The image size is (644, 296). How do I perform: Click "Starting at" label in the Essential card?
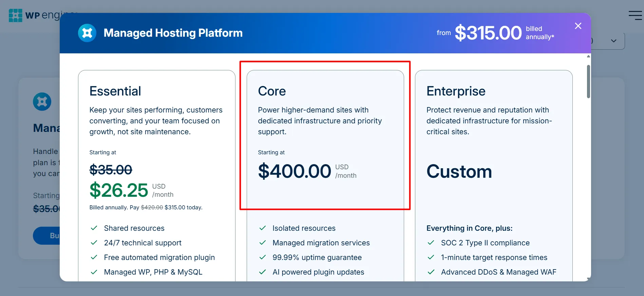click(x=103, y=152)
